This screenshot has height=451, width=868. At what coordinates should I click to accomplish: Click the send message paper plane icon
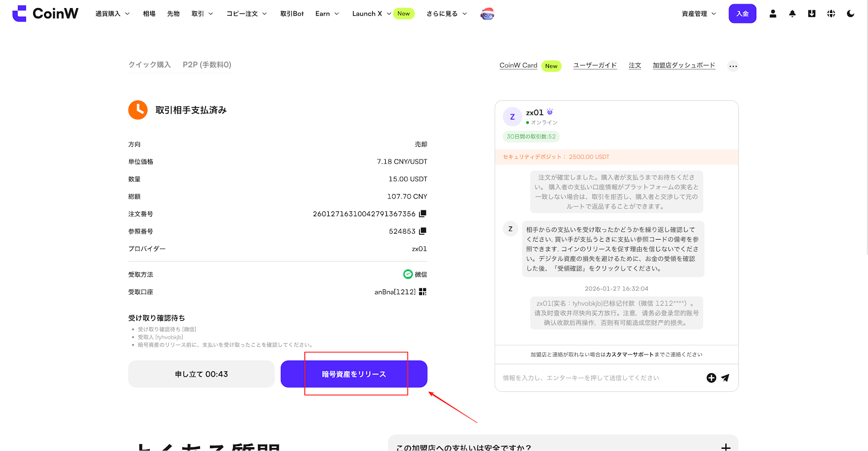point(725,378)
